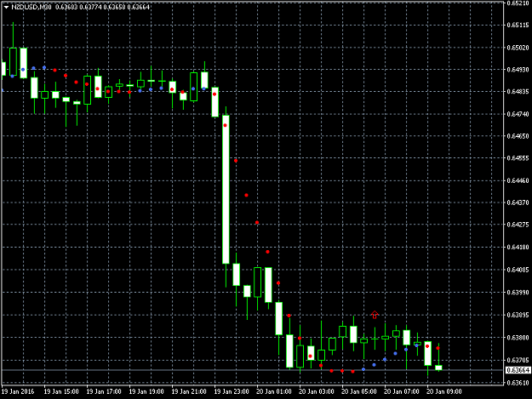Click the 0.64460 price scale label
The height and width of the screenshot is (399, 532).
click(x=518, y=180)
